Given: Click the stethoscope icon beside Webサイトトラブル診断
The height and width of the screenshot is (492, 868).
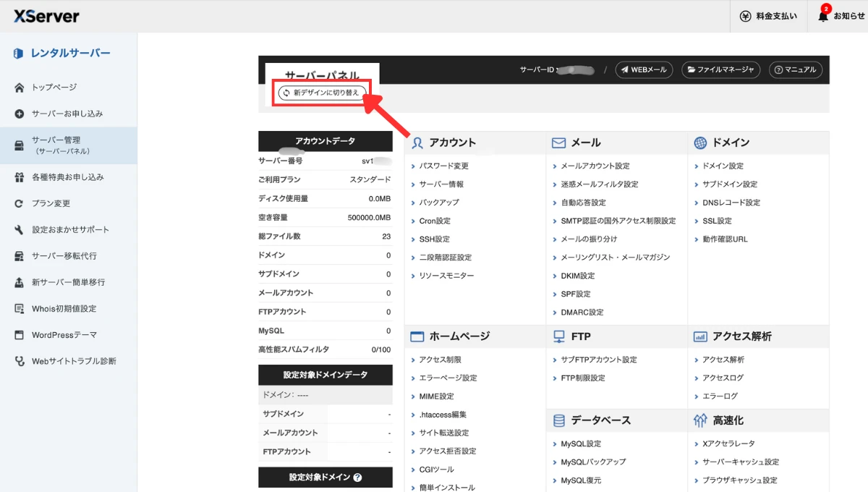Looking at the screenshot, I should (20, 361).
